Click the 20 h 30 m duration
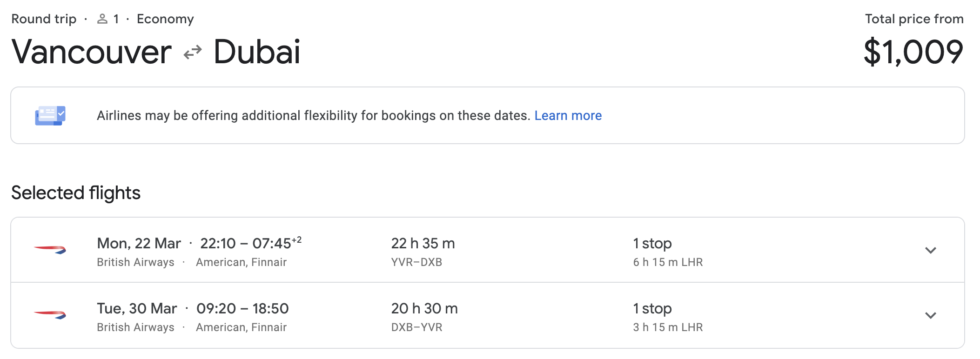Screen dimensions: 980x359 [x=424, y=308]
